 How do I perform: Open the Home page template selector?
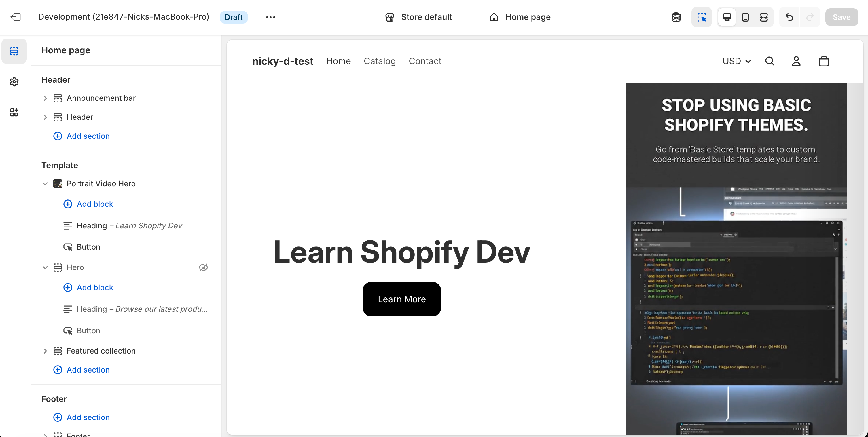(x=520, y=17)
